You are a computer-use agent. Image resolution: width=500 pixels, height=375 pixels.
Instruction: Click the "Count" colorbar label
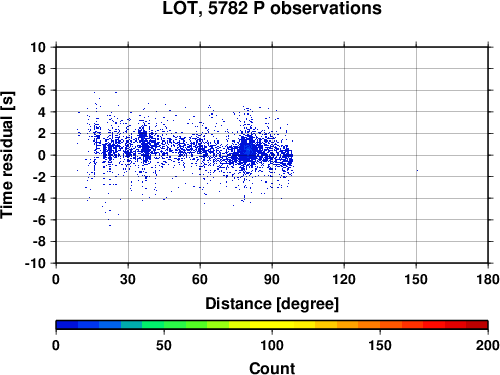(272, 368)
